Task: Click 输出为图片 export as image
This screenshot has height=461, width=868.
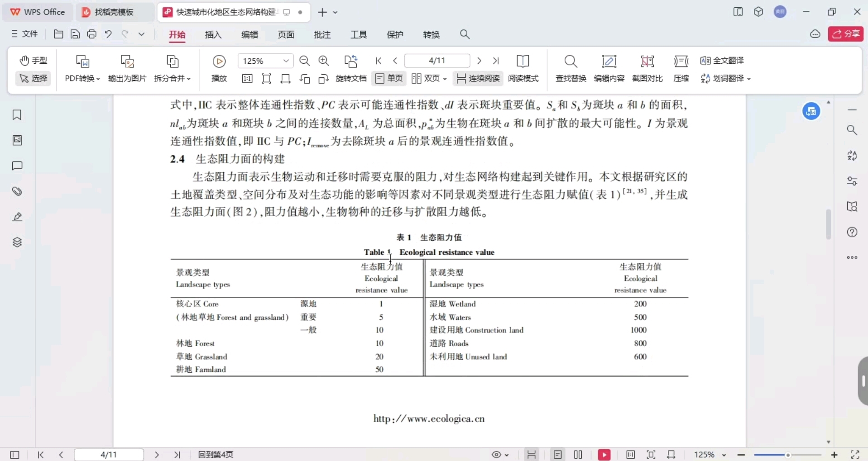Action: pyautogui.click(x=127, y=69)
